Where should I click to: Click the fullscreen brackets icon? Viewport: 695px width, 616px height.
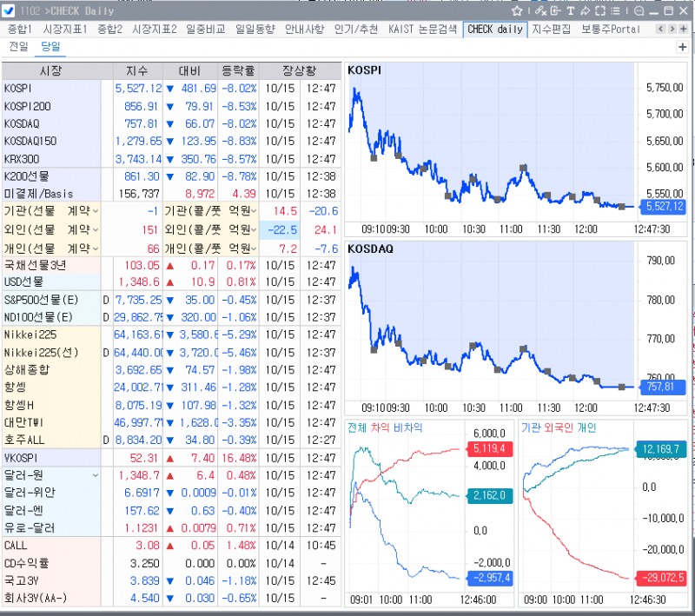click(x=600, y=11)
